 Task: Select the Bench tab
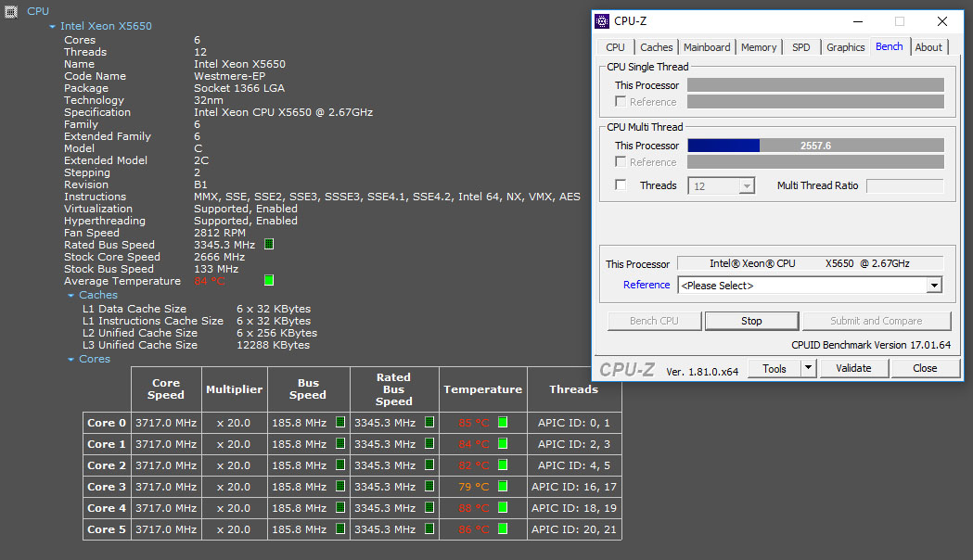(890, 46)
